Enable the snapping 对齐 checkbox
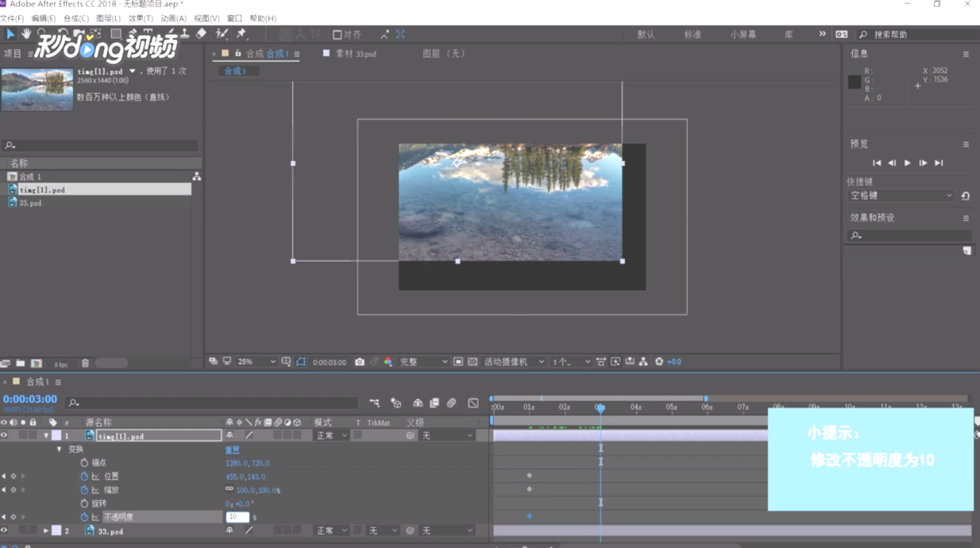 coord(337,35)
